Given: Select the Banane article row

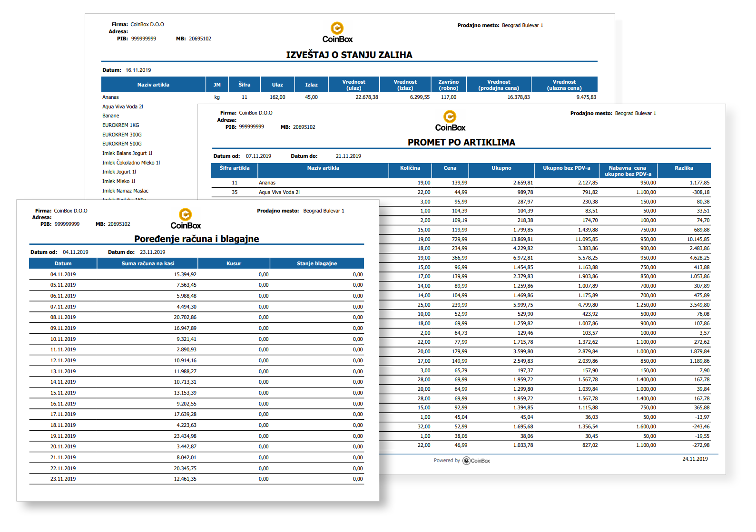Looking at the screenshot, I should tap(111, 116).
